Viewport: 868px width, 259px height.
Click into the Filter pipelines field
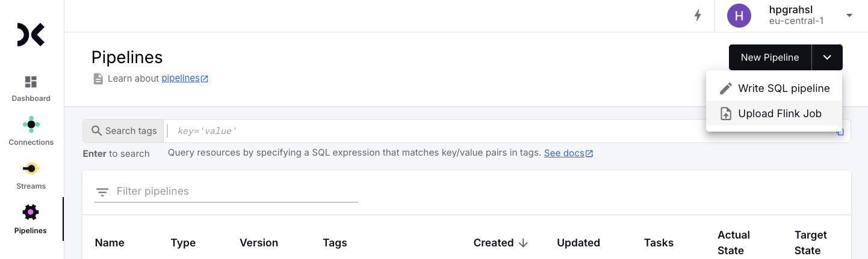(x=237, y=191)
